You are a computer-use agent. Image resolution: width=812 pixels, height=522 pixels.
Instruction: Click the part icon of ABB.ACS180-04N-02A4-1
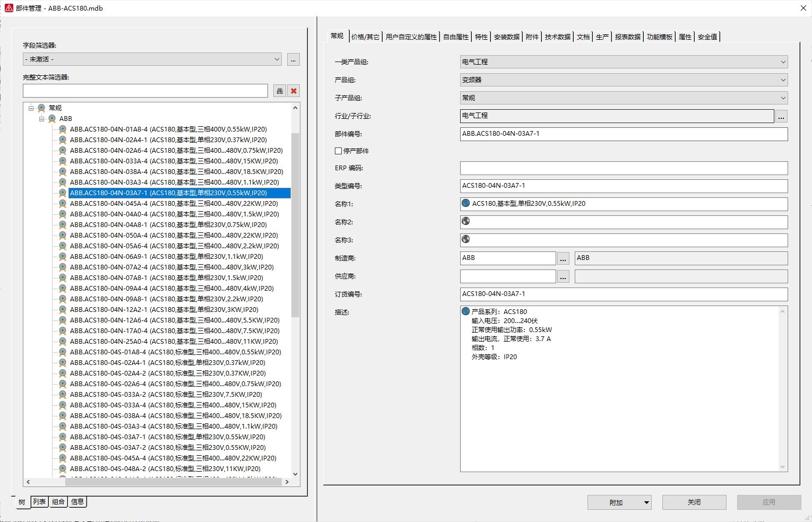point(63,140)
